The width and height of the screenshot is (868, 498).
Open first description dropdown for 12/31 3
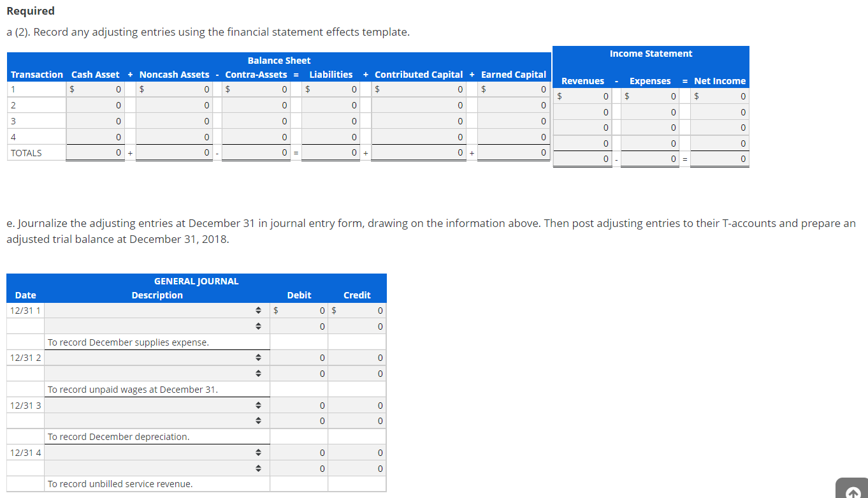tap(157, 405)
